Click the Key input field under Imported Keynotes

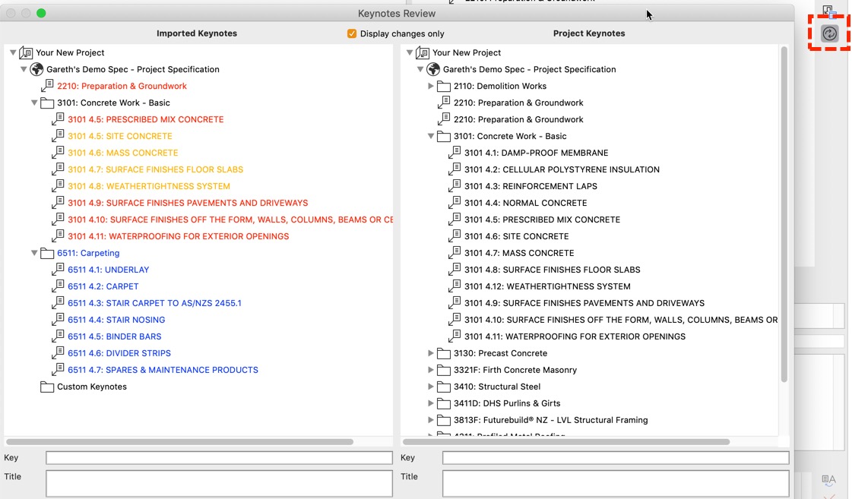pos(219,458)
